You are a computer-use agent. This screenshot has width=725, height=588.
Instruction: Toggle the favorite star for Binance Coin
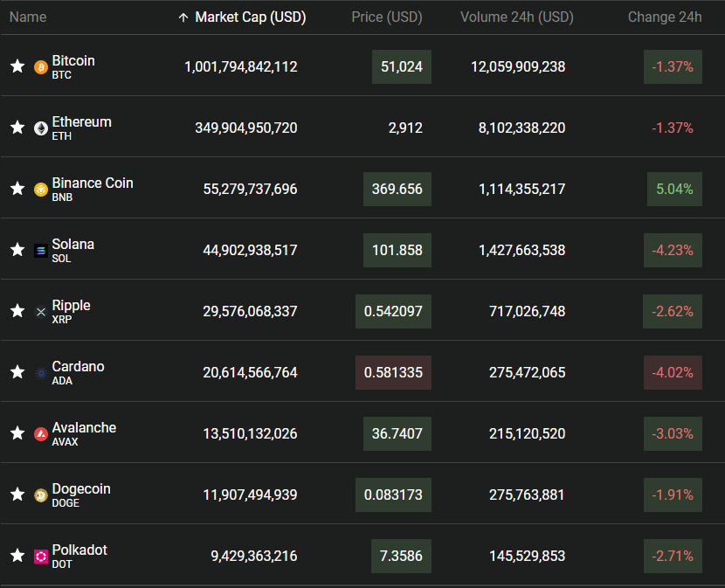coord(17,189)
